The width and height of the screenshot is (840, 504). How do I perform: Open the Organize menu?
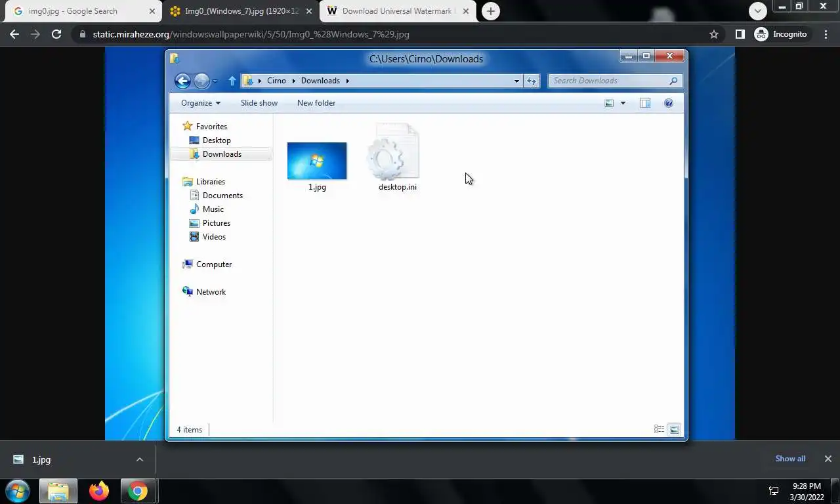coord(201,103)
